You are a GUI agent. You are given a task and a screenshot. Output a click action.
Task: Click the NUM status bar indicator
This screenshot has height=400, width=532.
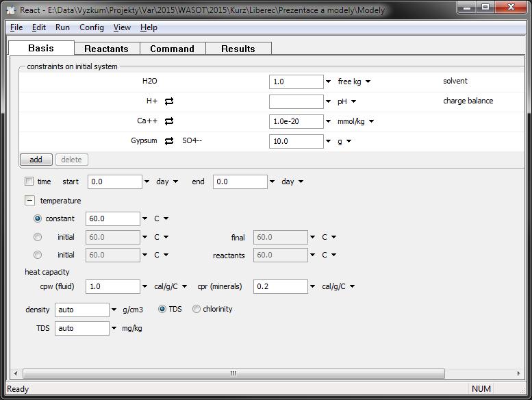click(481, 389)
